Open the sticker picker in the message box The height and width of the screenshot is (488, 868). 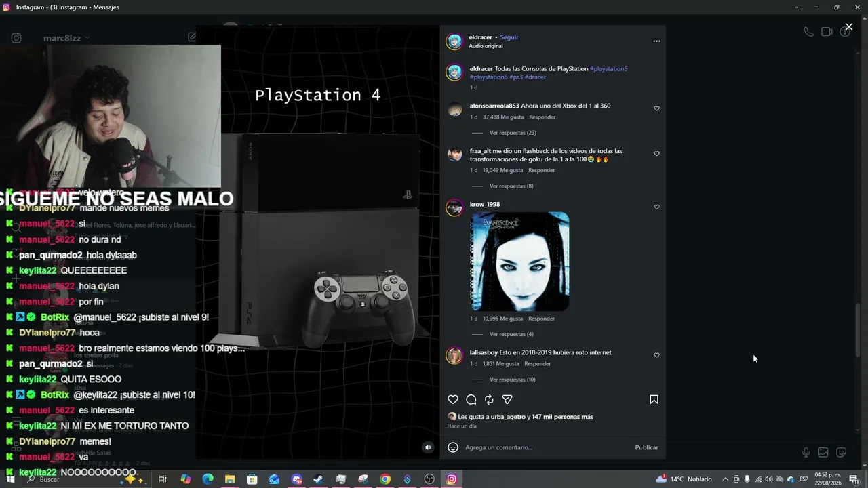tap(842, 452)
